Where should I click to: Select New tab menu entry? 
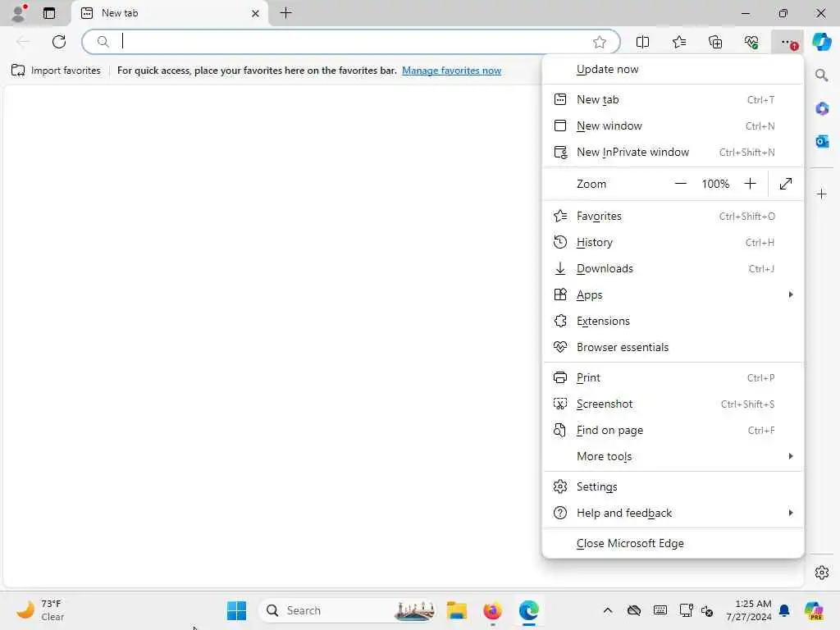(673, 99)
